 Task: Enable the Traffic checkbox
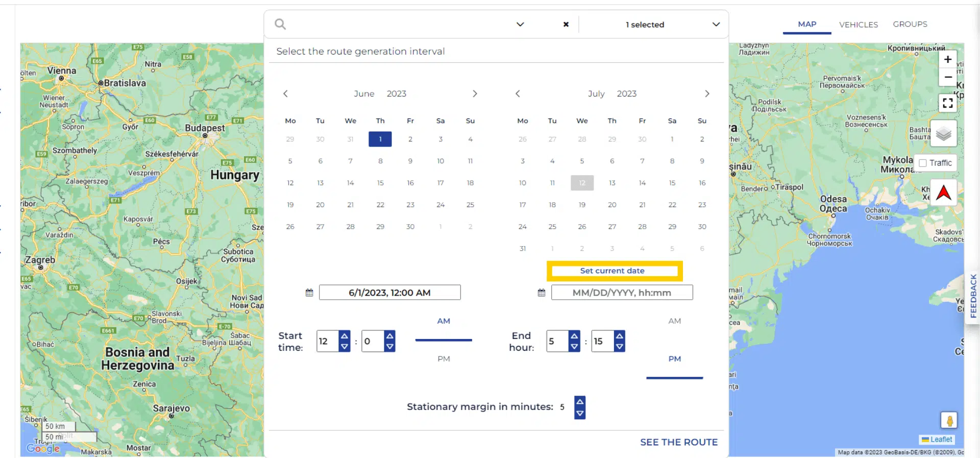click(923, 163)
